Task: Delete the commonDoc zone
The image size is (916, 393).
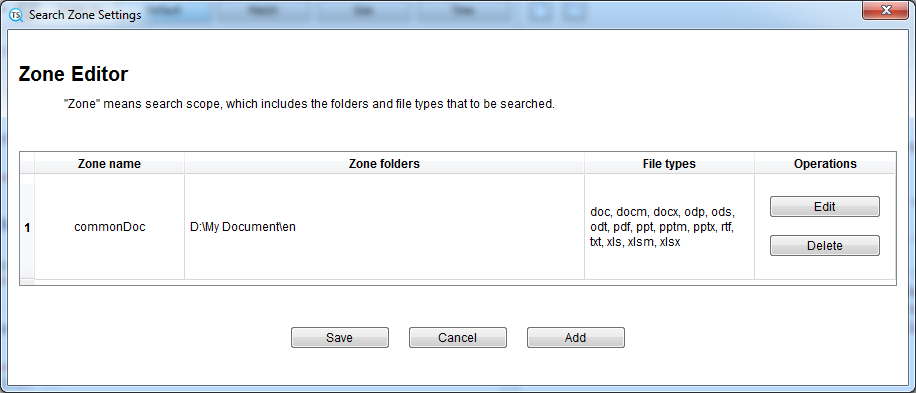Action: tap(824, 246)
